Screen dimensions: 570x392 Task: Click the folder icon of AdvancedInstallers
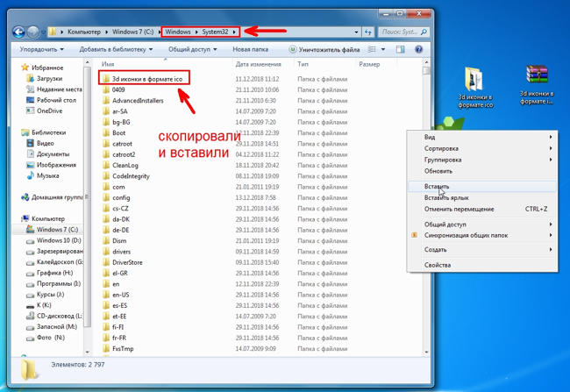[106, 101]
